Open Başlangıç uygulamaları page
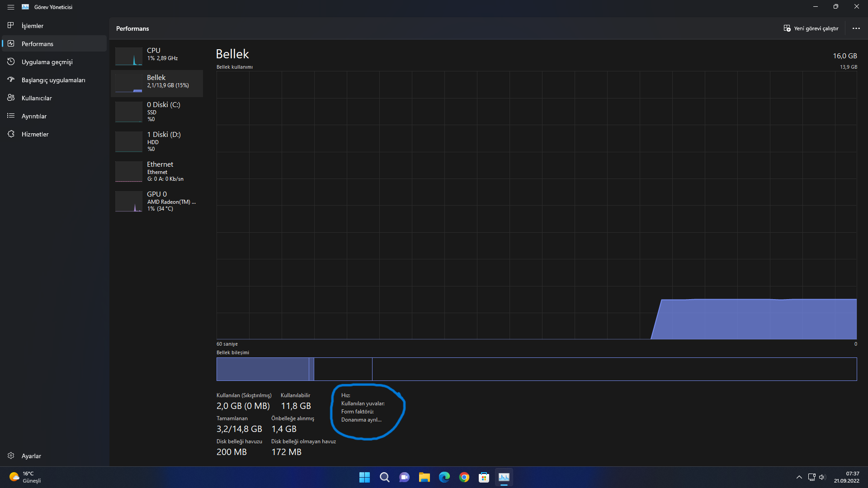868x488 pixels. [x=54, y=80]
